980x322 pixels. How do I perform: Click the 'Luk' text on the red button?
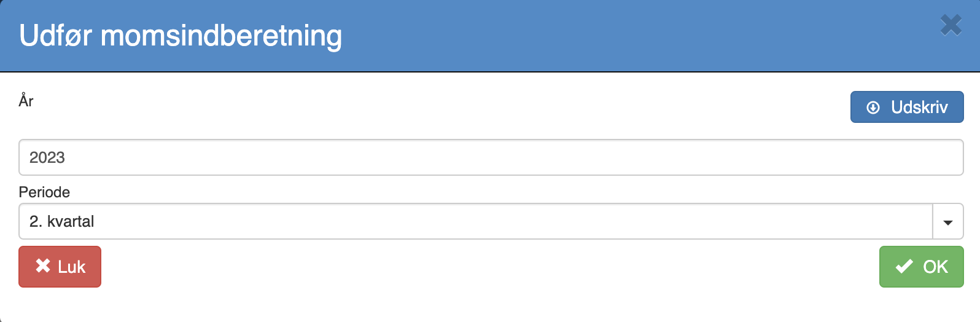tap(72, 267)
